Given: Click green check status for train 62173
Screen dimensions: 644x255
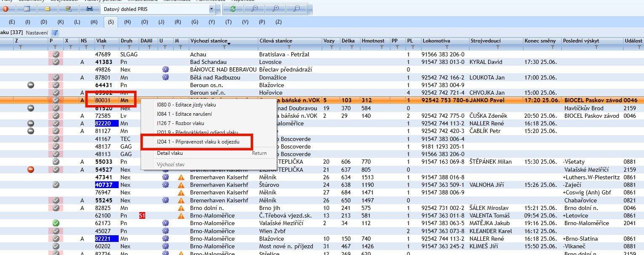Looking at the screenshot, I should click(x=56, y=223).
